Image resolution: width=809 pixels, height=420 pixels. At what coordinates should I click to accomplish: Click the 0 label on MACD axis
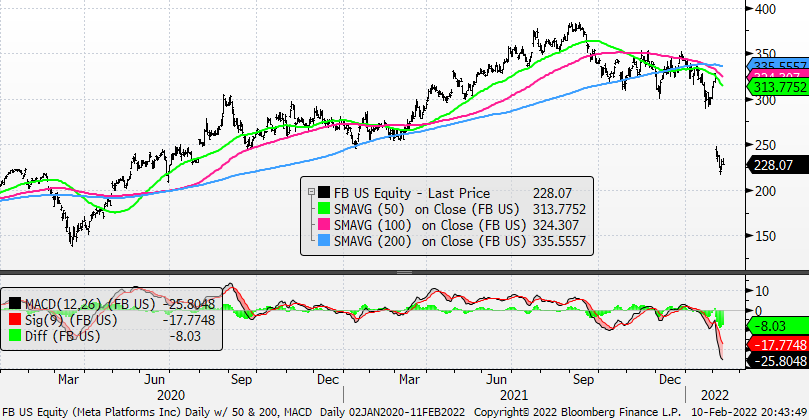[x=758, y=311]
